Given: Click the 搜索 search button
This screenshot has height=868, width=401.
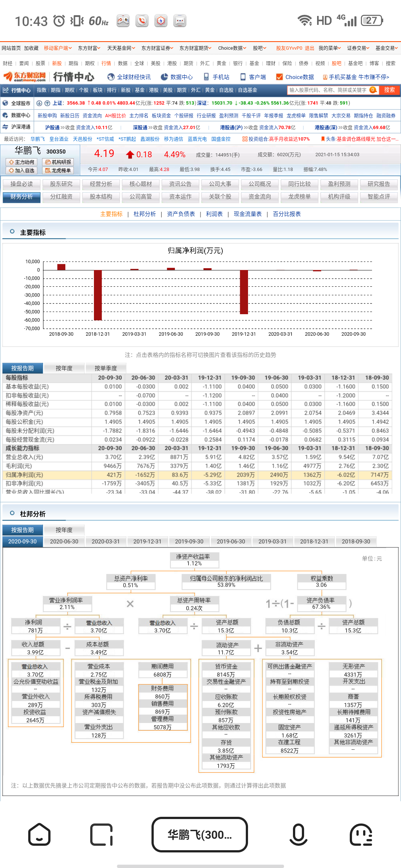Looking at the screenshot, I should (x=389, y=90).
